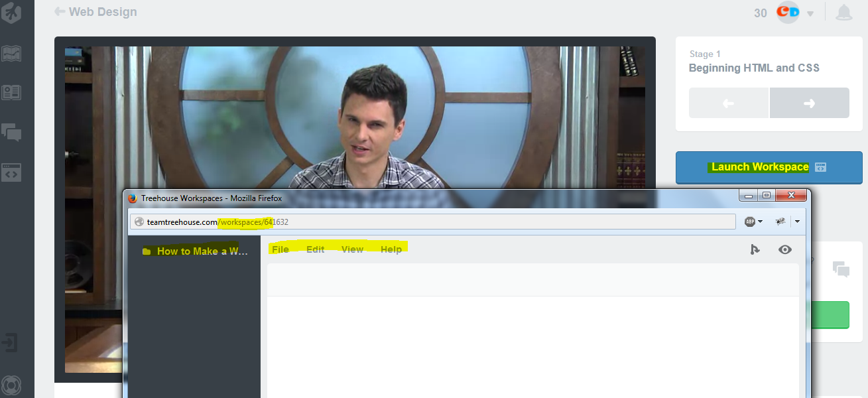This screenshot has width=868, height=398.
Task: Open the support lifebuoy icon in sidebar
Action: [x=11, y=385]
